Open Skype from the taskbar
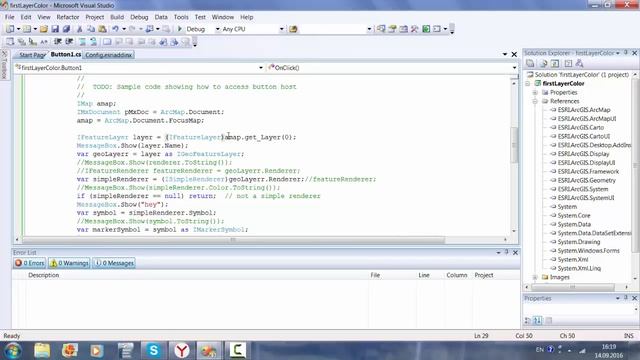The image size is (640, 360). click(153, 350)
